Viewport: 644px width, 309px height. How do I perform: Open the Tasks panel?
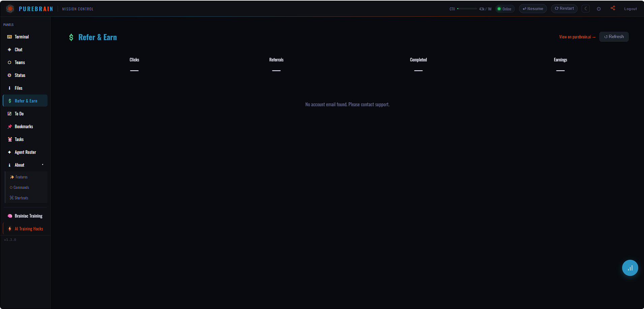point(25,139)
